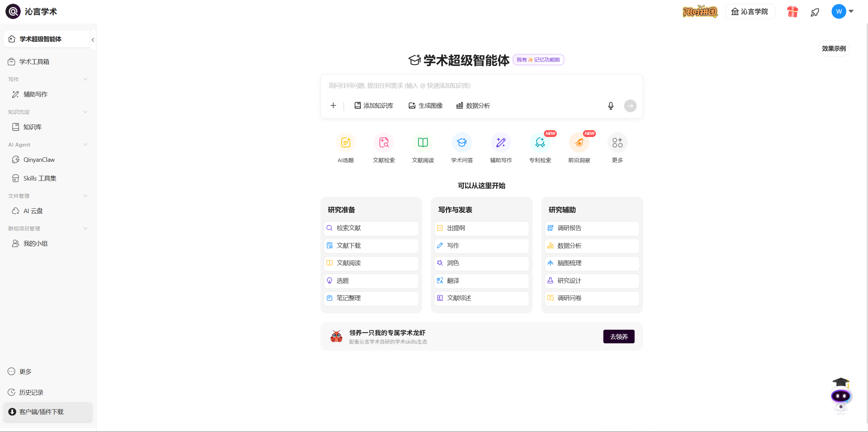
Task: Open the AI选题 tool icon
Action: coord(346,142)
